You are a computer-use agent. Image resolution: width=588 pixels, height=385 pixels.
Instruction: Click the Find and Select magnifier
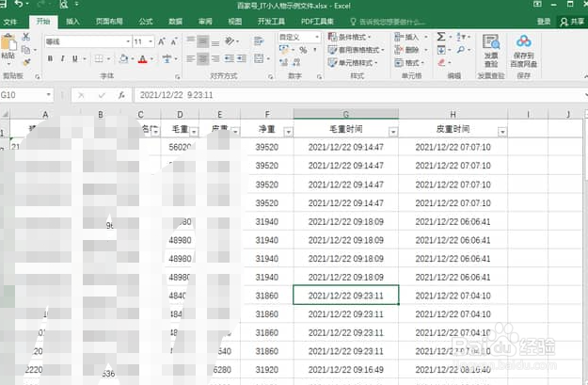pyautogui.click(x=461, y=50)
